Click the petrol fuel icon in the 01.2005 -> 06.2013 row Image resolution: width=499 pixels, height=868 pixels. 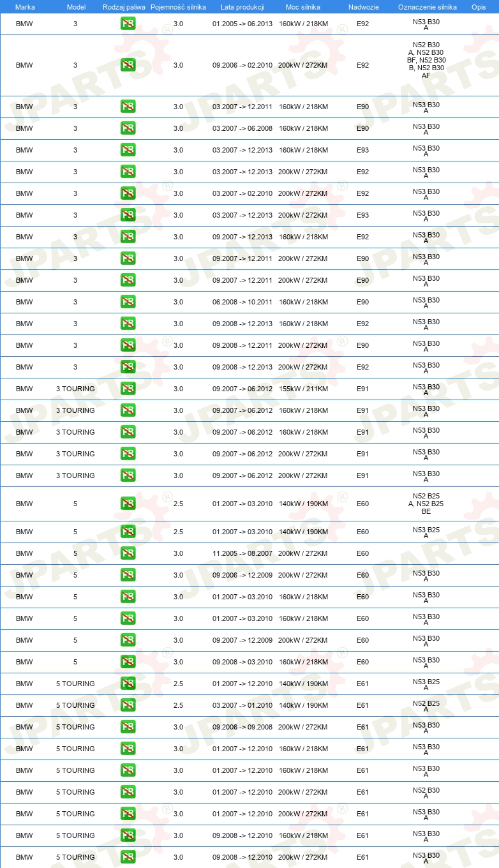point(128,24)
